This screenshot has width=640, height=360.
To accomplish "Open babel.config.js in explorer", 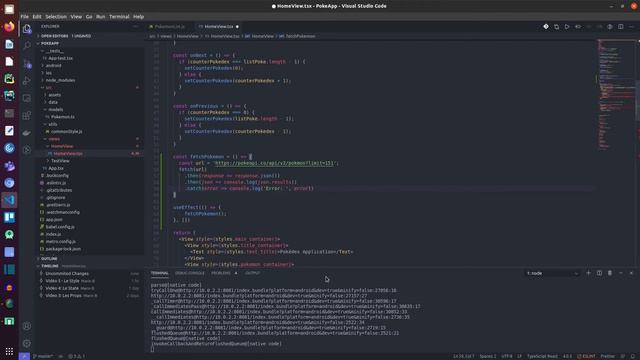I will click(x=60, y=227).
